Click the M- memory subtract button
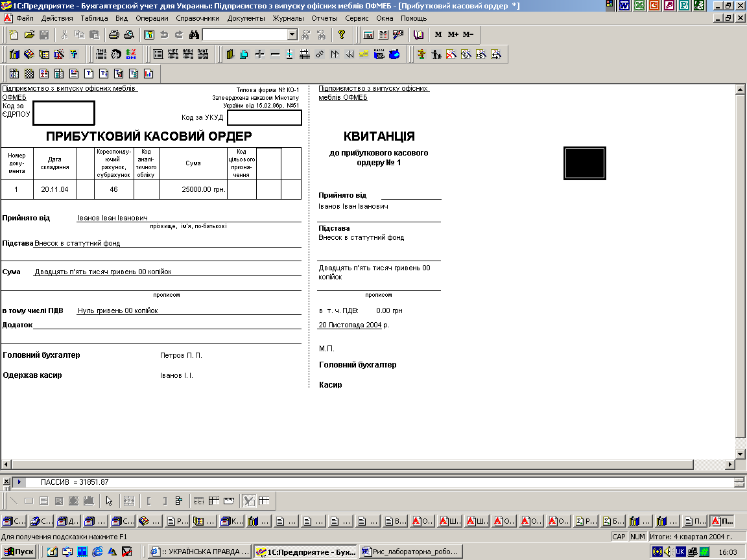747x560 pixels. tap(468, 34)
